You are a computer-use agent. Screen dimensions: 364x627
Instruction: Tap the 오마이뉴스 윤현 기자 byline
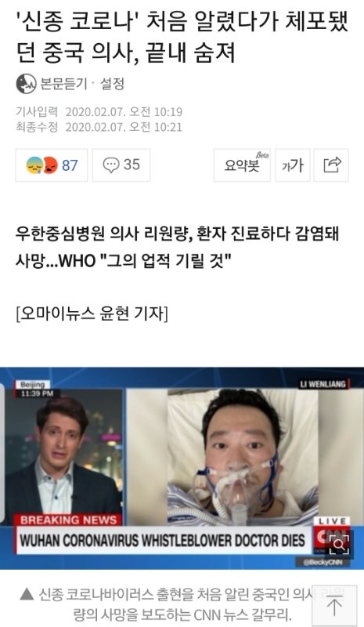[92, 313]
